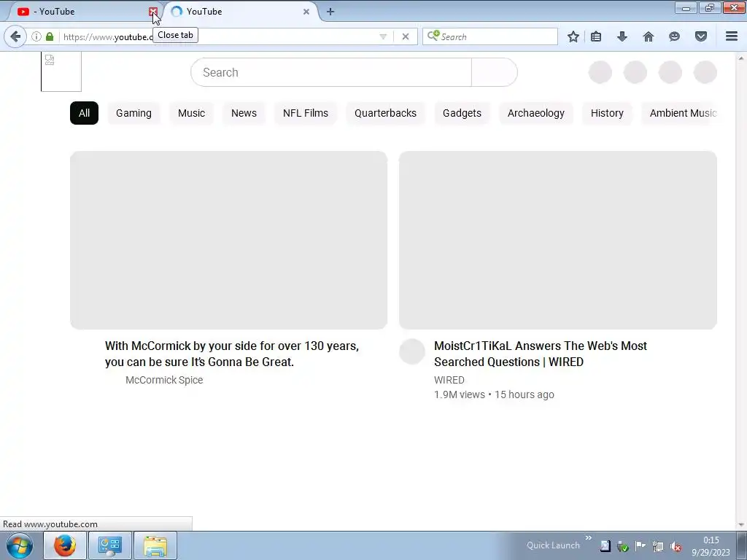Go back with the browser back arrow

point(15,36)
